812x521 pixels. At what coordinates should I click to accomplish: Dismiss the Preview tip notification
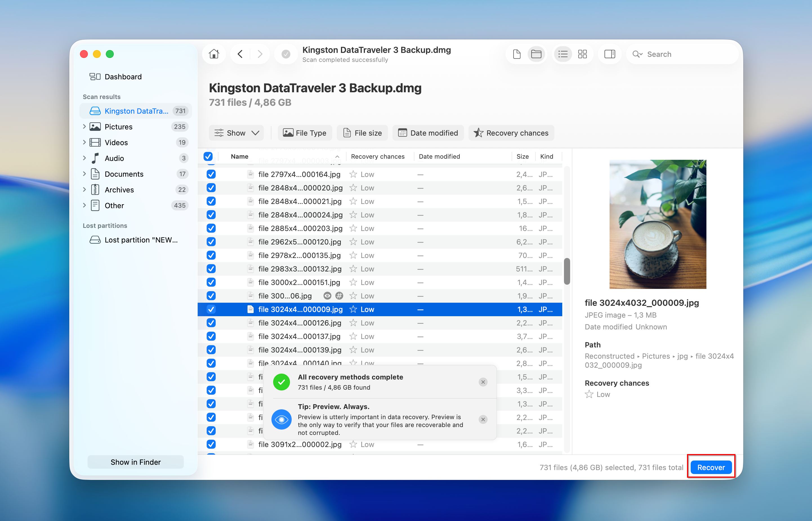(483, 419)
